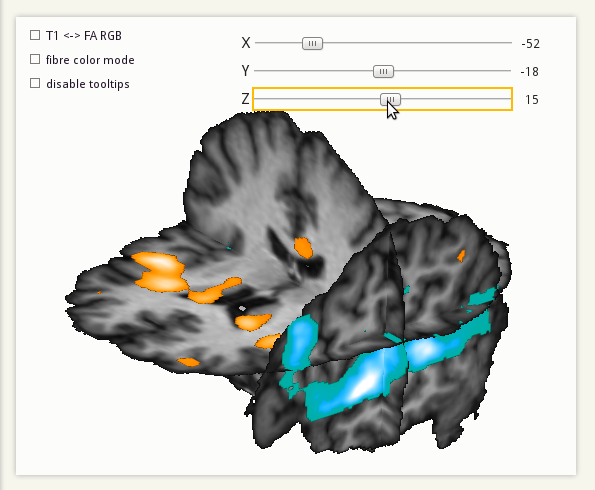Click the small orange blob near brain center
This screenshot has height=490, width=595.
303,248
